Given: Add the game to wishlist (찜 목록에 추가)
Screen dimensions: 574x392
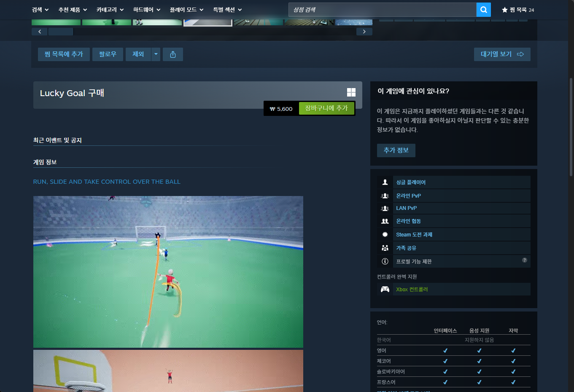Looking at the screenshot, I should [64, 54].
